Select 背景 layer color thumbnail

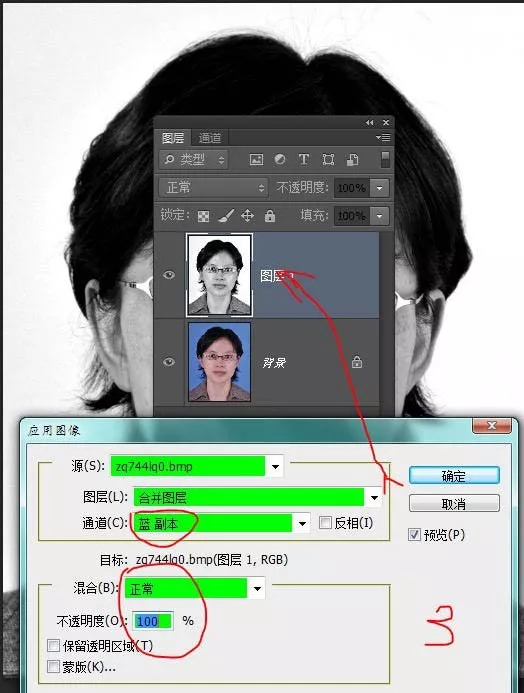click(x=220, y=362)
